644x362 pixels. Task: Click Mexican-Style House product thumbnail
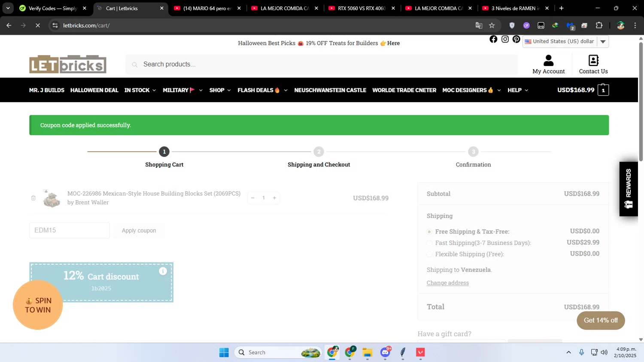coord(52,199)
